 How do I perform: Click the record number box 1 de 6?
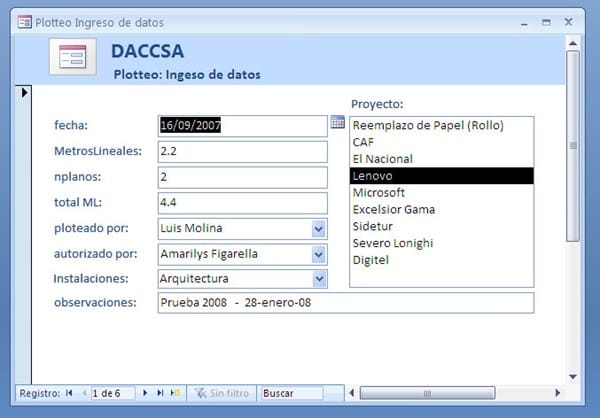tap(113, 393)
